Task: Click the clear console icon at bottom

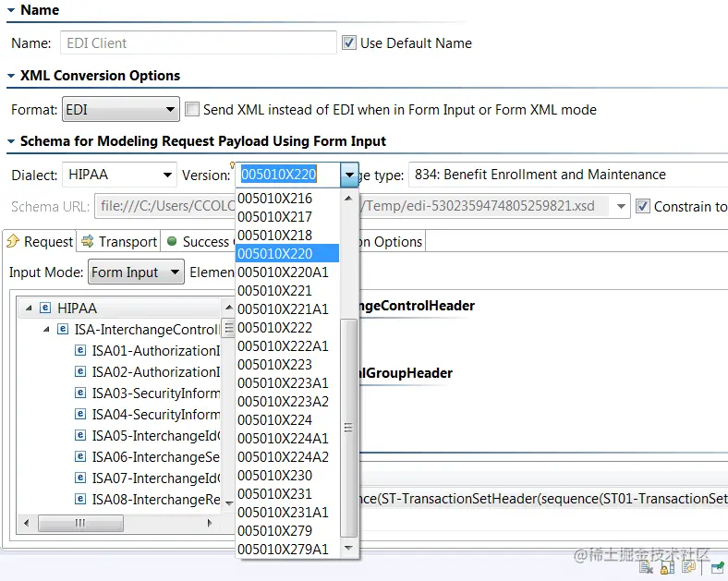Action: tap(647, 566)
